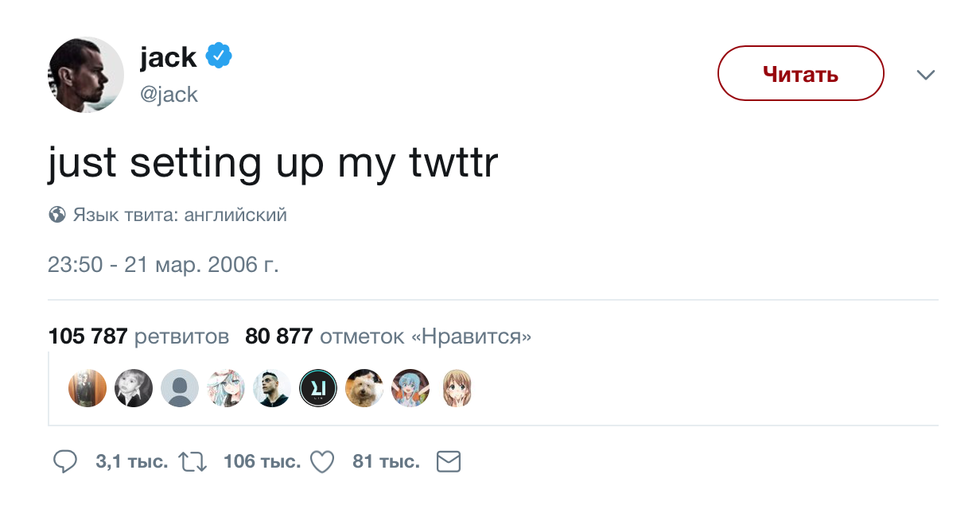Select the tweet text just setting up my twttr
980x509 pixels.
273,161
